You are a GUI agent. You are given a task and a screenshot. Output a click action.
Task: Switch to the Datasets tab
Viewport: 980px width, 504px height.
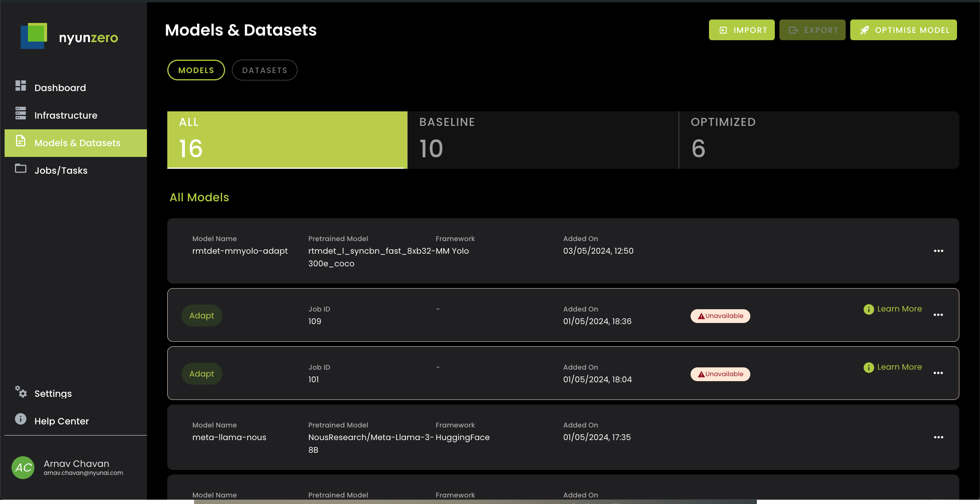click(265, 70)
